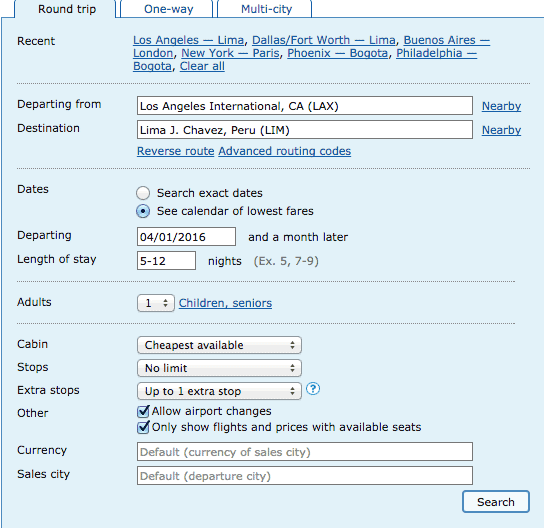Select See calendar of lowest fares
This screenshot has width=544, height=528.
[x=143, y=211]
